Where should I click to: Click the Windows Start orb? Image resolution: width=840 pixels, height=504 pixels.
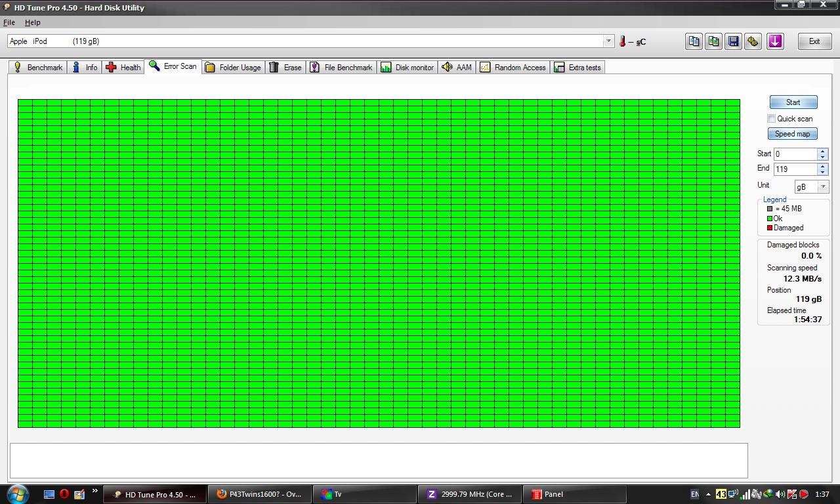[17, 493]
